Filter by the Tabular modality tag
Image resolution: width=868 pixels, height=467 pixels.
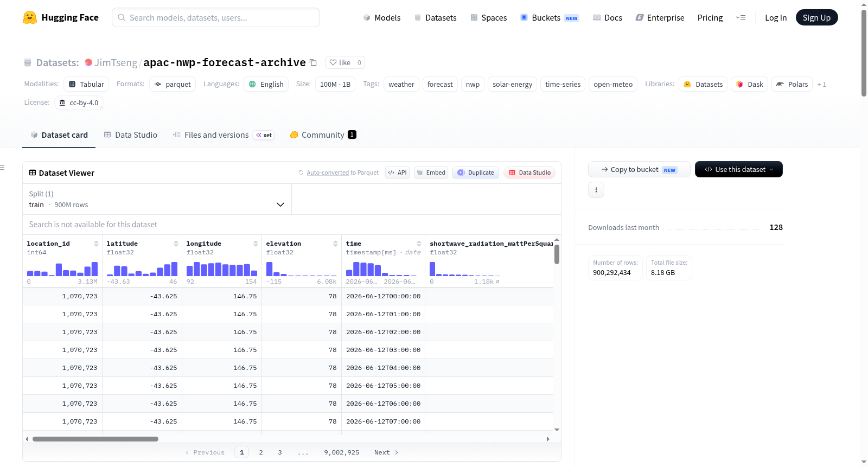[87, 84]
